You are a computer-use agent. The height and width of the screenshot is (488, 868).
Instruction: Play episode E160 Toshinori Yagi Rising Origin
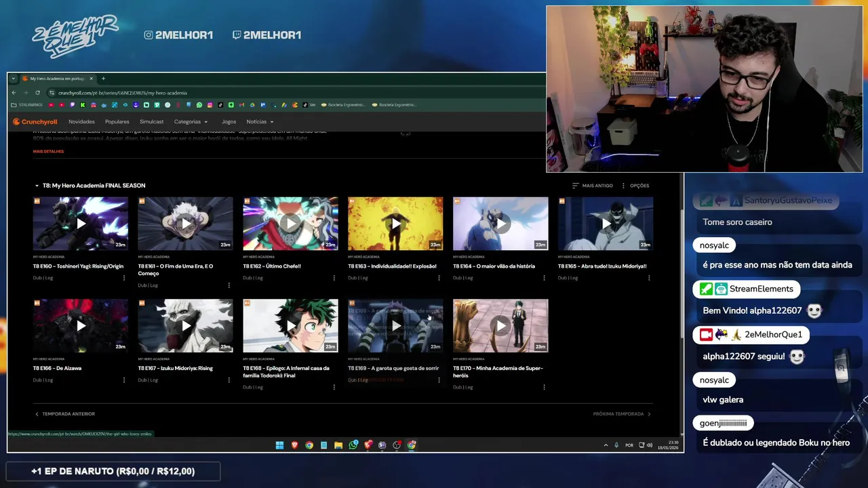click(81, 224)
